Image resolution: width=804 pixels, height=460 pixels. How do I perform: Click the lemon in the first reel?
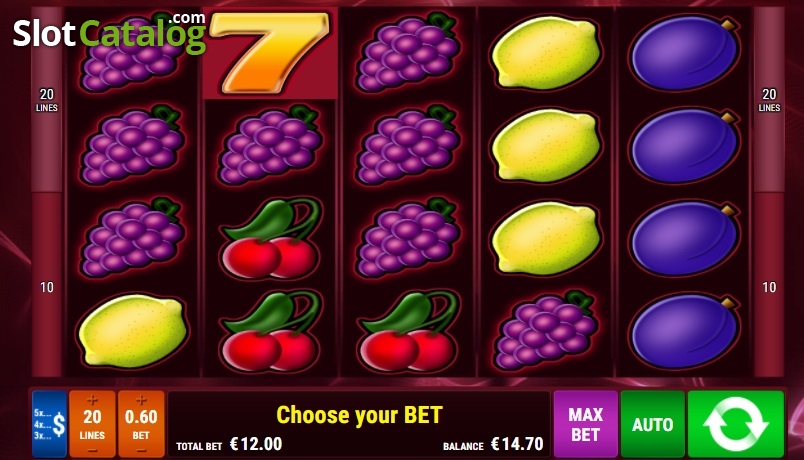[132, 331]
